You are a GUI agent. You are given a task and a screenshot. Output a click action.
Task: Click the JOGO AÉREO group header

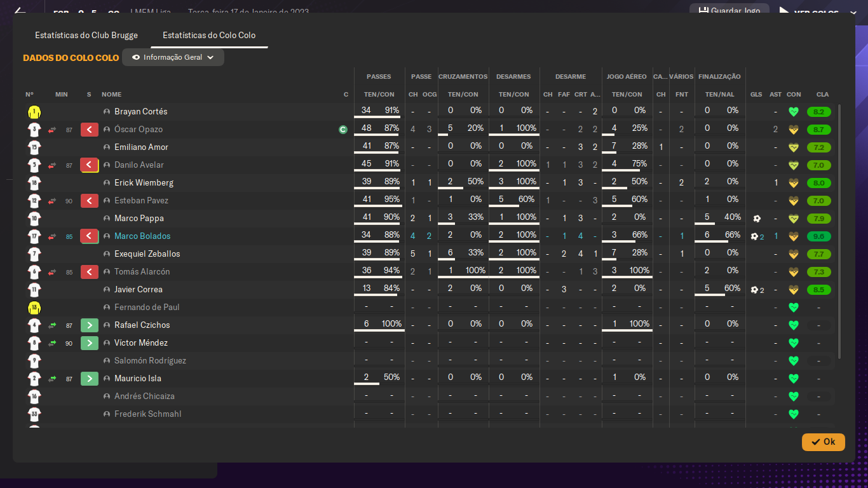[x=627, y=77]
